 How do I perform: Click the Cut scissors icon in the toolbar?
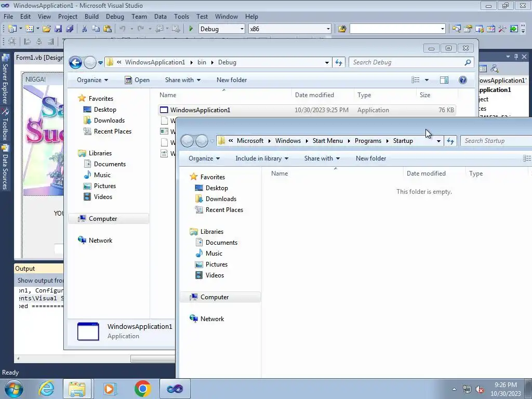(84, 29)
